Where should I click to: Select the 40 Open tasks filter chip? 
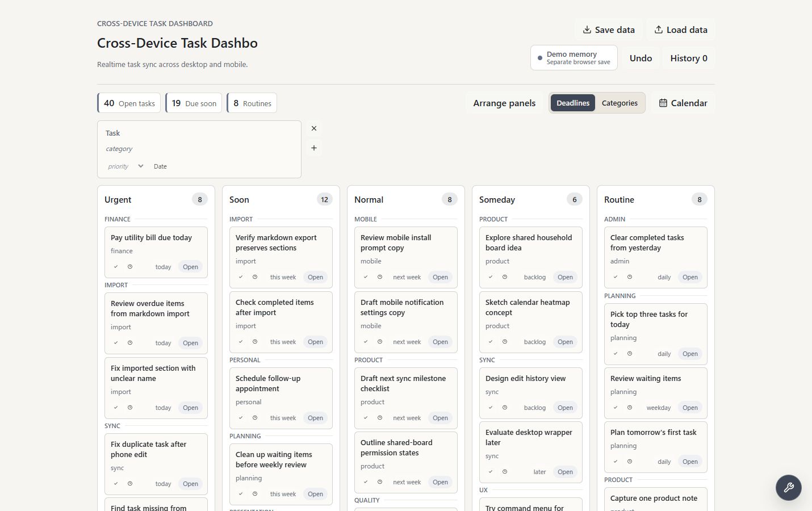[x=129, y=103]
